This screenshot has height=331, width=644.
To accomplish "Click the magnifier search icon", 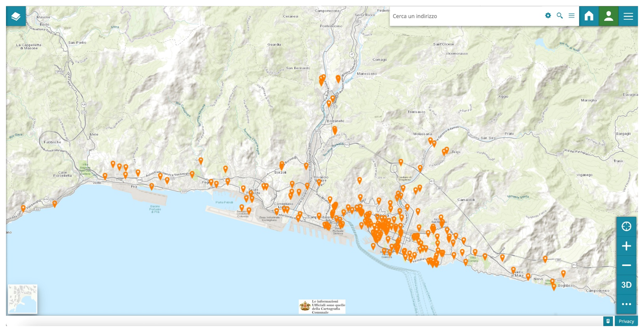I will [x=559, y=16].
